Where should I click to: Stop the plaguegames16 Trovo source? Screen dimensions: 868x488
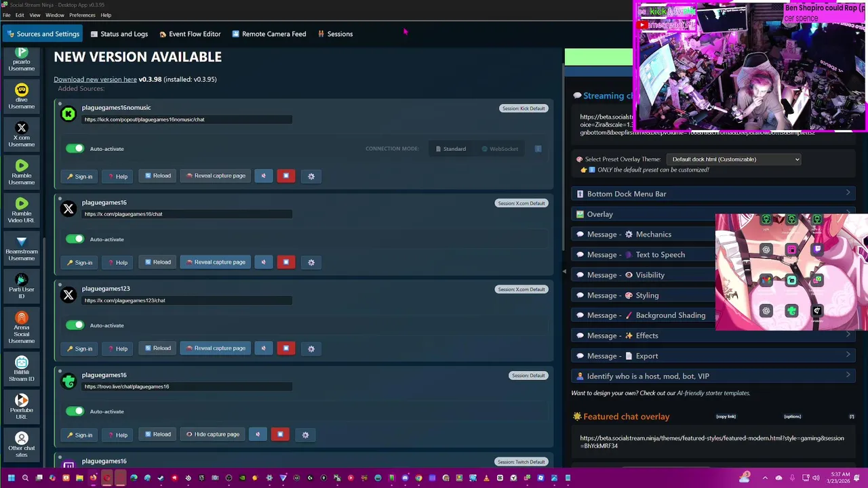tap(280, 434)
